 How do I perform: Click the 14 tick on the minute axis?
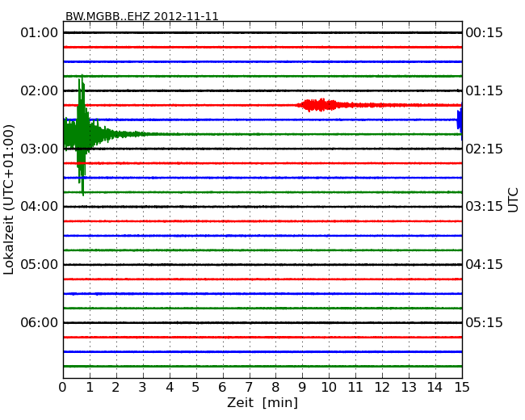(435, 387)
